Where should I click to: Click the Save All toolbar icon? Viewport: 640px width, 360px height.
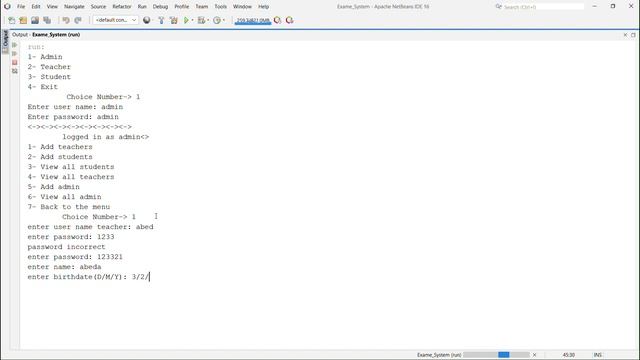click(47, 20)
